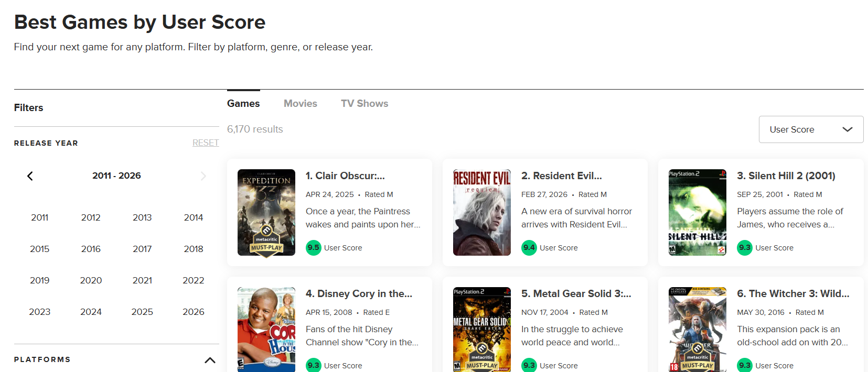
Task: Choose release year 2023
Action: [40, 312]
